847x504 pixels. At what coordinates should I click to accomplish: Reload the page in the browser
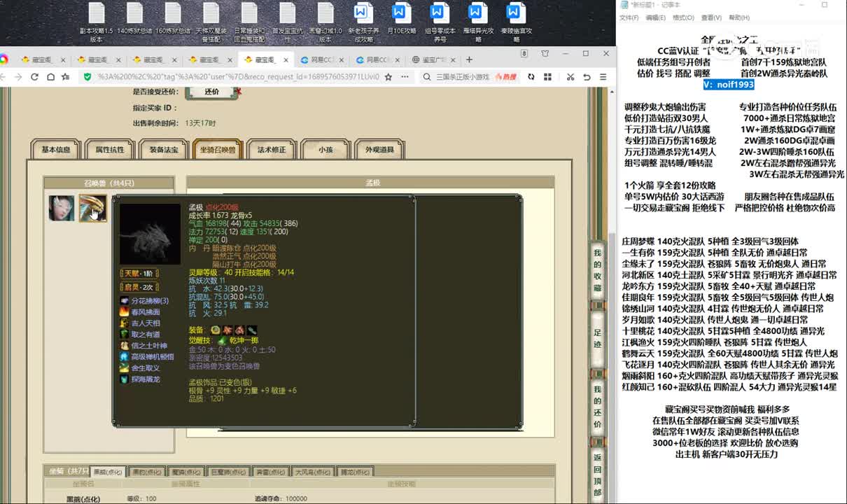pos(34,77)
